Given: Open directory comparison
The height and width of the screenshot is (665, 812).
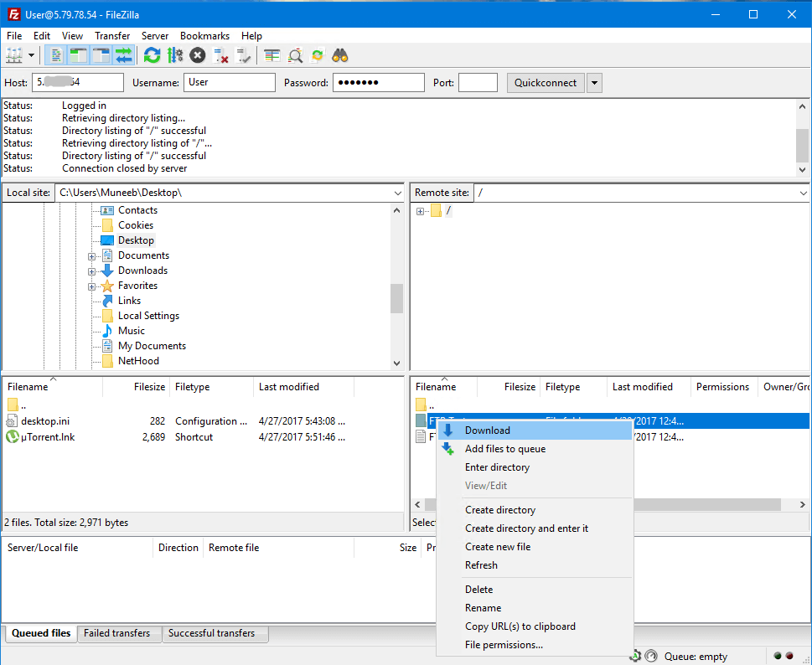Looking at the screenshot, I should 270,54.
